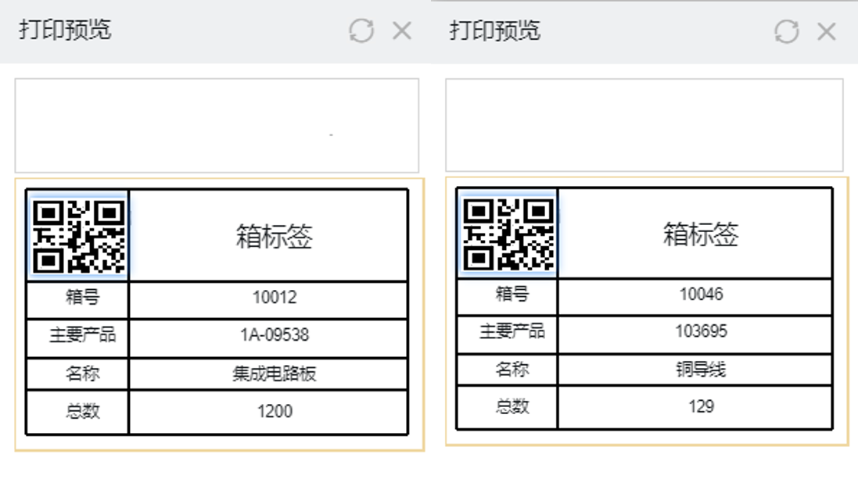Image resolution: width=858 pixels, height=504 pixels.
Task: Click the 名称 label beside 铜导线
Action: (512, 369)
